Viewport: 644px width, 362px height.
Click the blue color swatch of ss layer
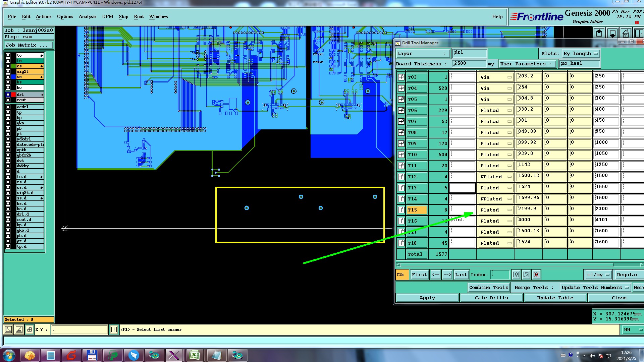(13, 77)
